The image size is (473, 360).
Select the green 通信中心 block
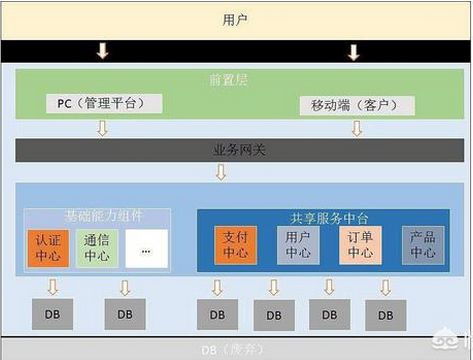[x=97, y=248]
